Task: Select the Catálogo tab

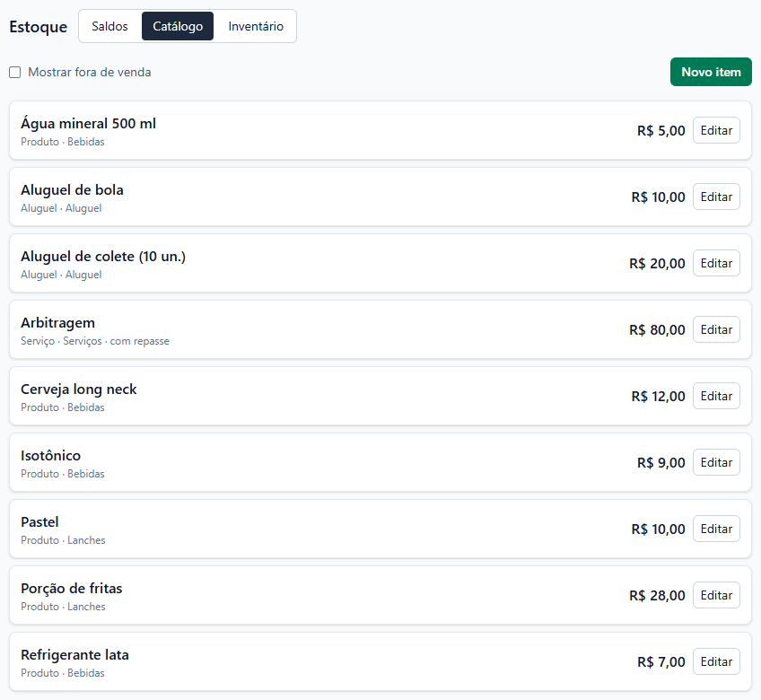Action: [178, 26]
